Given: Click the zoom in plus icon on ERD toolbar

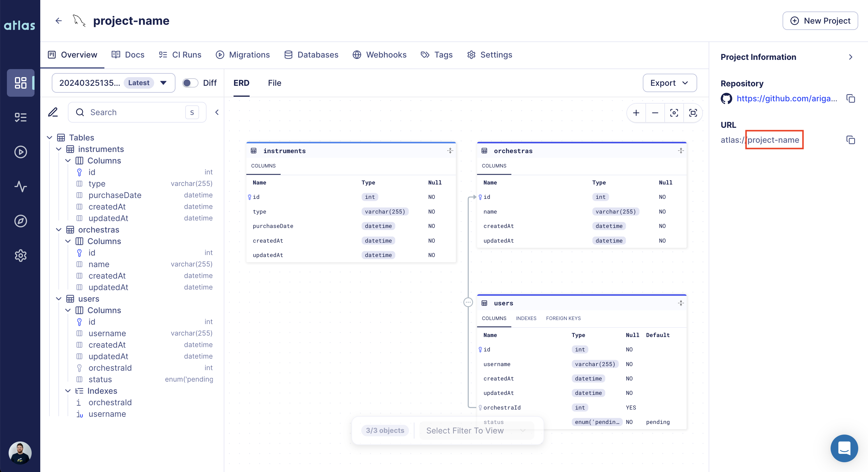Looking at the screenshot, I should pyautogui.click(x=636, y=113).
